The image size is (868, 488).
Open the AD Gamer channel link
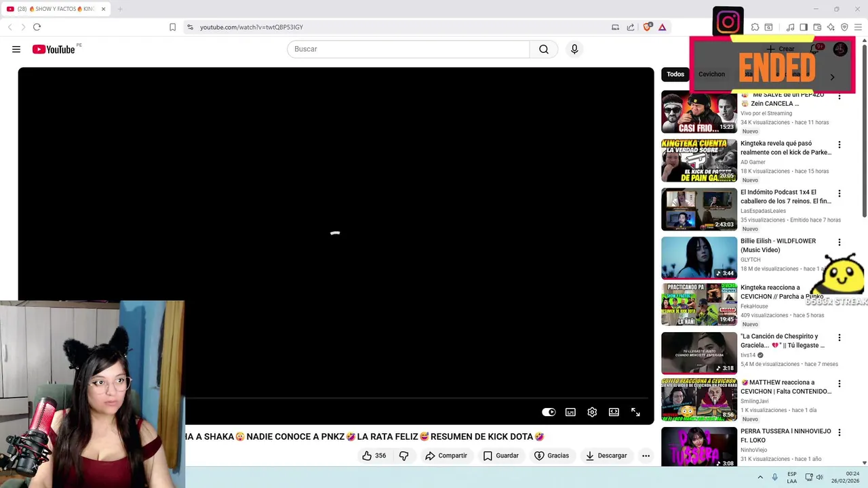753,162
